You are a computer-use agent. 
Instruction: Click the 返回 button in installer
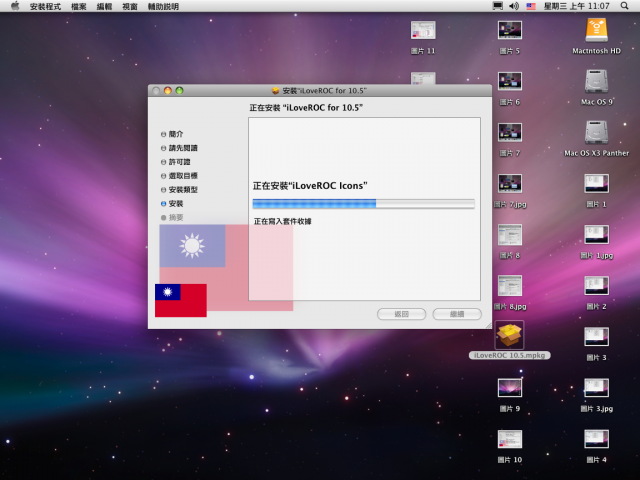[402, 314]
